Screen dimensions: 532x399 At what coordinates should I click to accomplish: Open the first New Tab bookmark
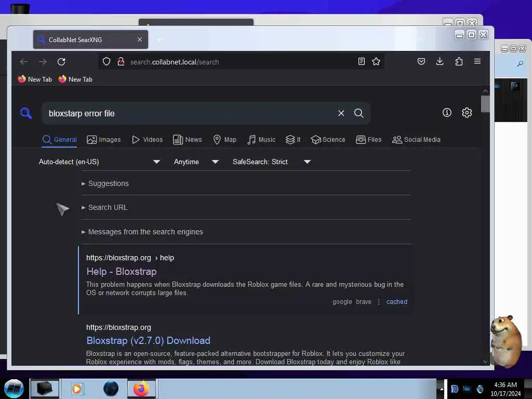(35, 79)
